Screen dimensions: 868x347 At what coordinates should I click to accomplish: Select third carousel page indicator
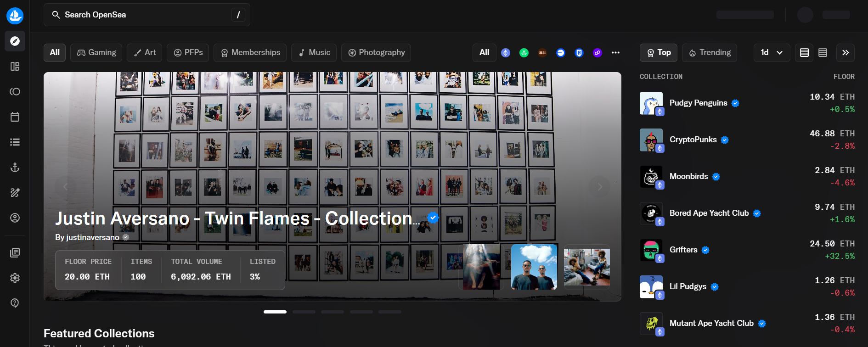333,312
